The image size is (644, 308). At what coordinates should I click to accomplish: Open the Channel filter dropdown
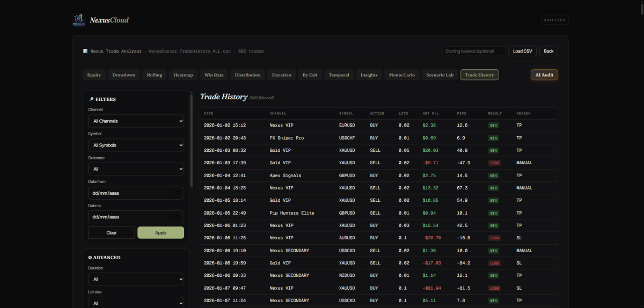136,121
